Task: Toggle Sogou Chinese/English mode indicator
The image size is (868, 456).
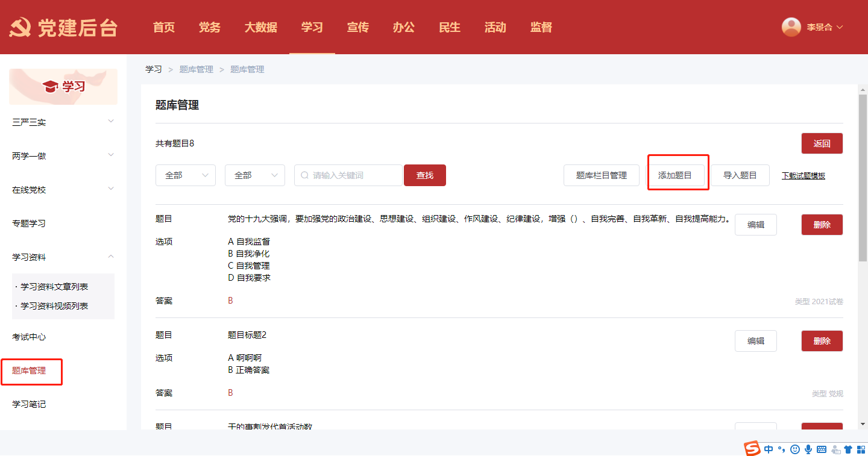Action: (769, 449)
